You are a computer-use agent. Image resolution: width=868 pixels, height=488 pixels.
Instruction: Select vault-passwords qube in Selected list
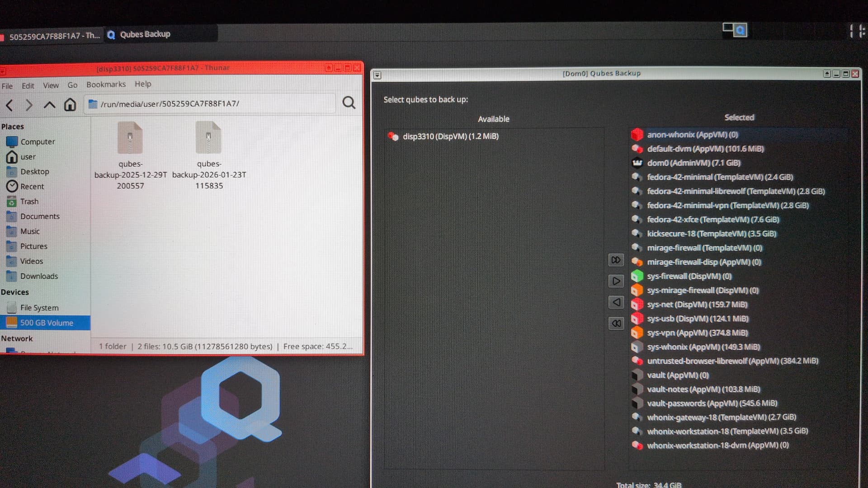(x=712, y=403)
